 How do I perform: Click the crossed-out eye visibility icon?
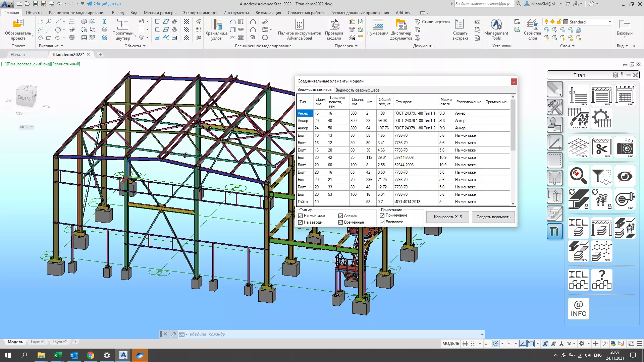[x=625, y=176]
